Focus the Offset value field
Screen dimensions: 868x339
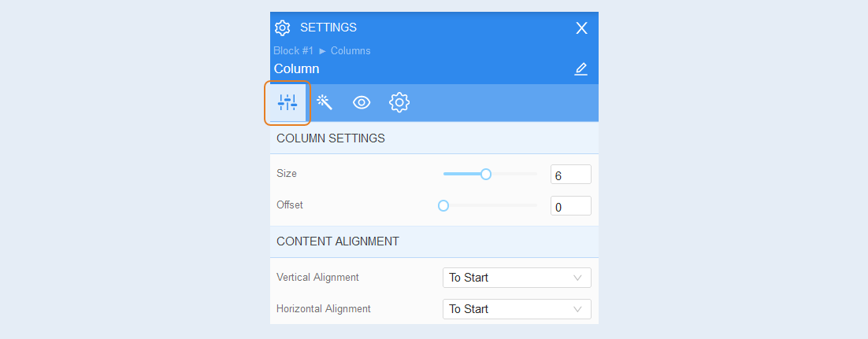571,206
